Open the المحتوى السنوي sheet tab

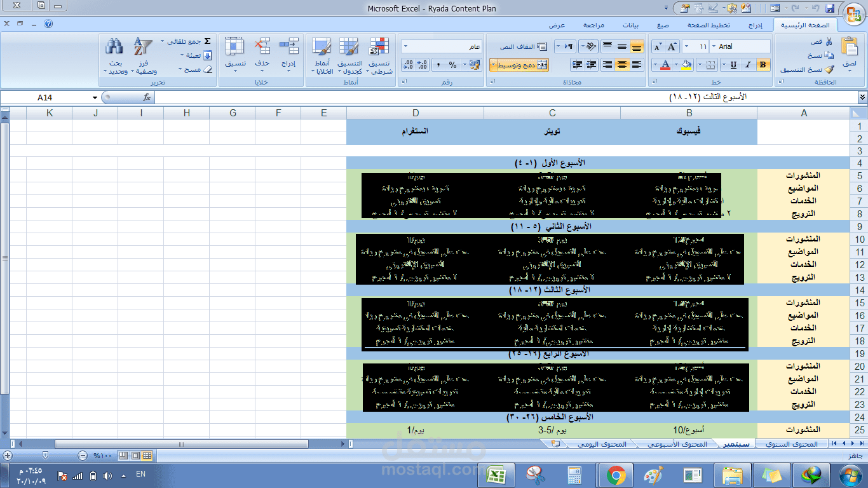click(x=792, y=444)
